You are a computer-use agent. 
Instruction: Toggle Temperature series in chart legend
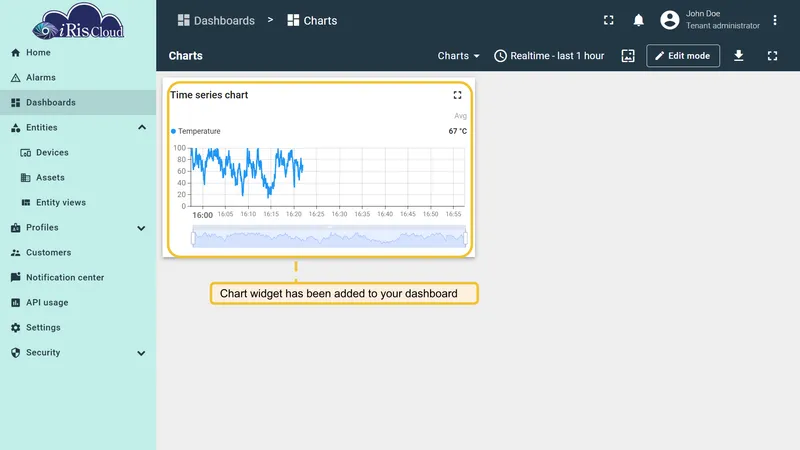click(x=196, y=131)
